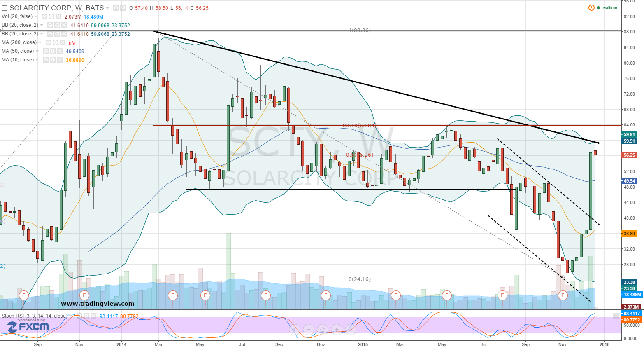Hide the MA (50, close) line
Screen dimensions: 644x349
coord(46,51)
